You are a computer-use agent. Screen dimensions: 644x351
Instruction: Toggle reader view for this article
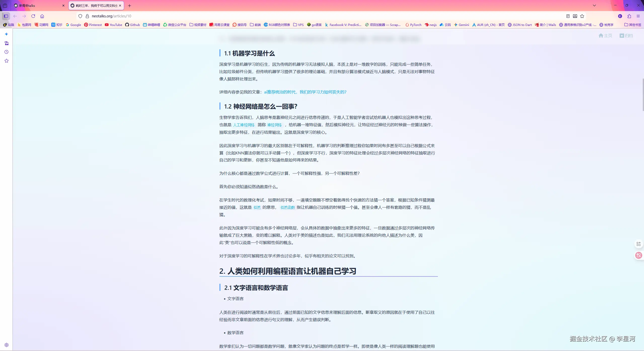tap(568, 16)
